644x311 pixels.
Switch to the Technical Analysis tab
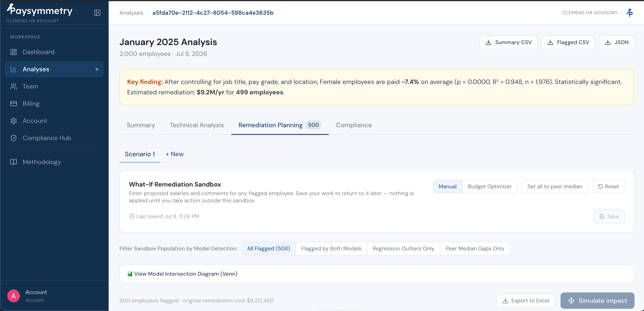click(x=197, y=125)
